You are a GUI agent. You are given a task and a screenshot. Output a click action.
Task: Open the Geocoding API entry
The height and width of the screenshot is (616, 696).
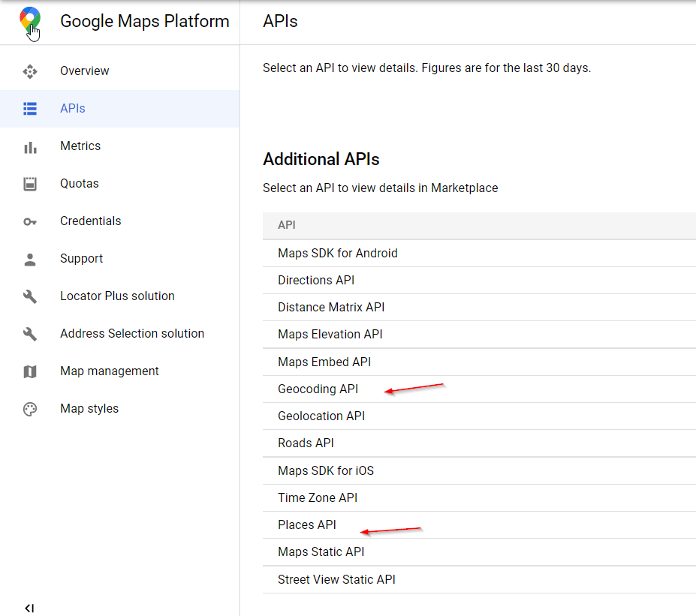(x=318, y=389)
